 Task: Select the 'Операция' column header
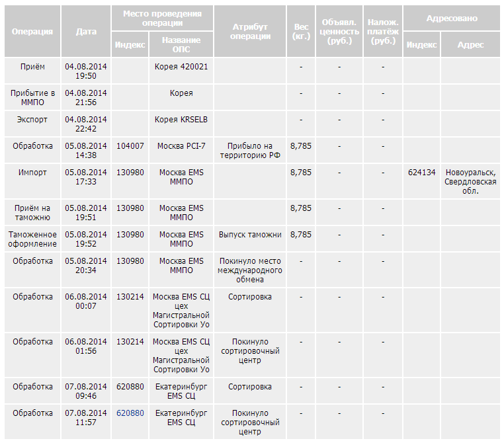click(32, 31)
